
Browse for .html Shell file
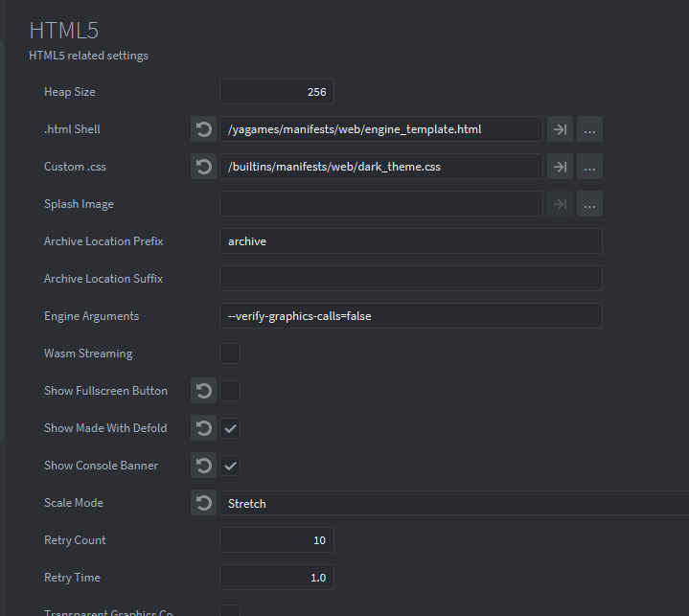coord(589,129)
